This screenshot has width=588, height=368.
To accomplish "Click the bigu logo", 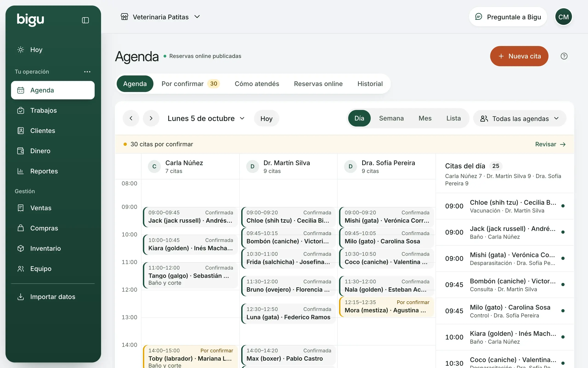I will [x=30, y=20].
